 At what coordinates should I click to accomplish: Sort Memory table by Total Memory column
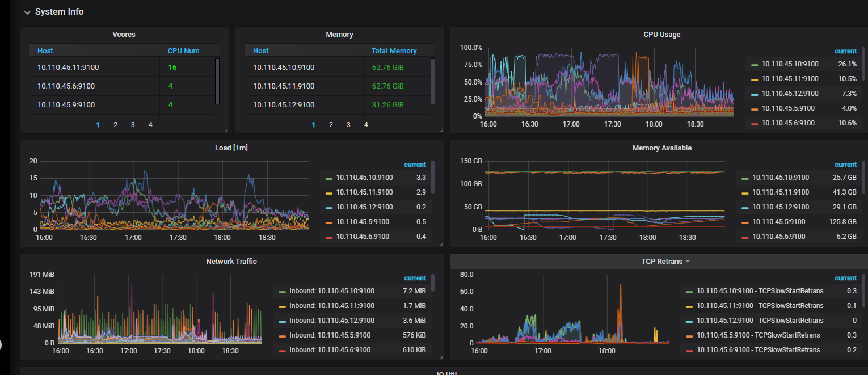pyautogui.click(x=394, y=51)
